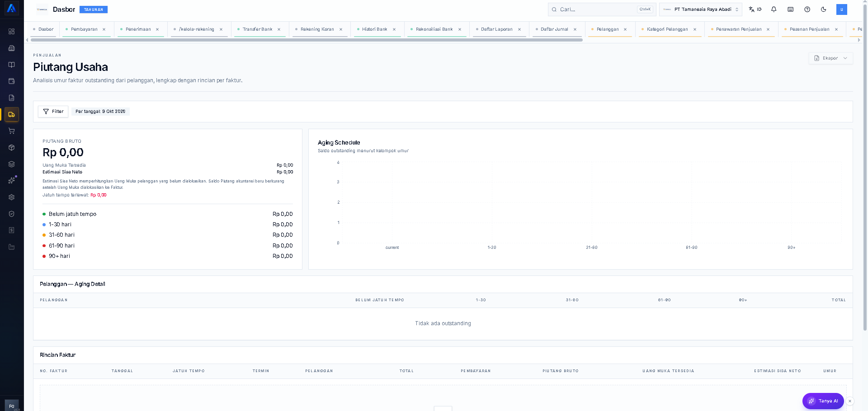Open the Tanya AI assistant
Screen dimensions: 868x411
pos(823,401)
